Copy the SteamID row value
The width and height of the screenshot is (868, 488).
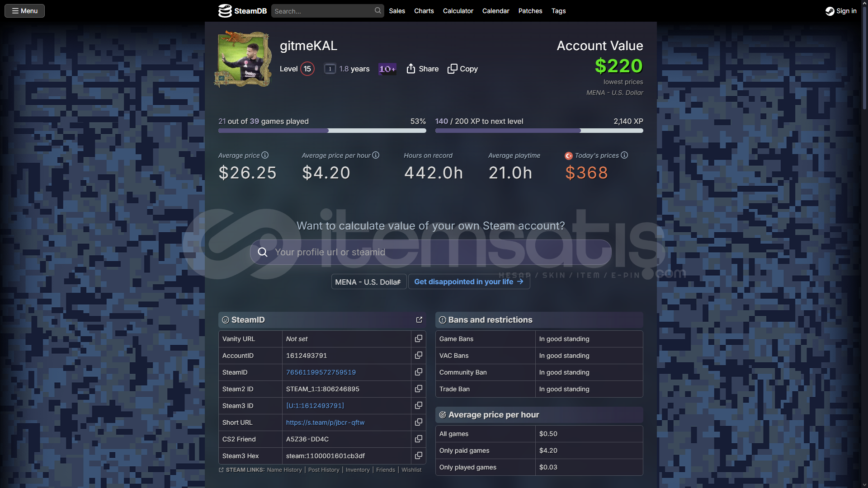[x=419, y=372]
